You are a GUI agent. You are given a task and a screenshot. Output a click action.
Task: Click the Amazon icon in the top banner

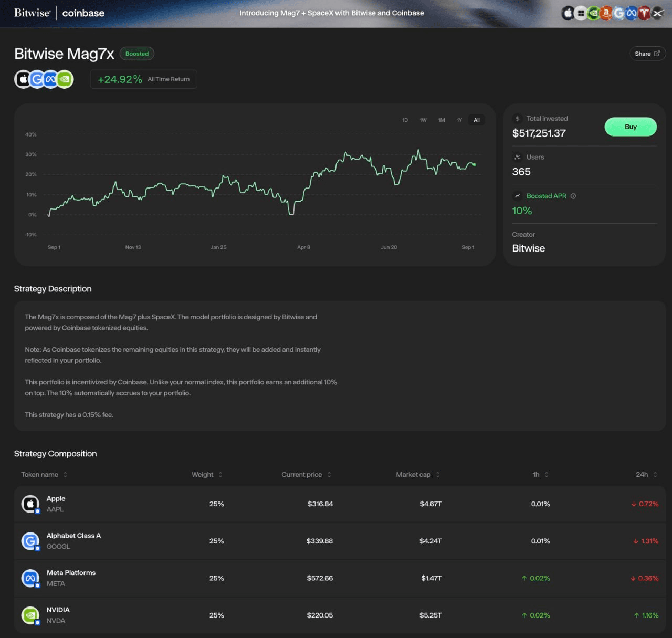coord(606,13)
